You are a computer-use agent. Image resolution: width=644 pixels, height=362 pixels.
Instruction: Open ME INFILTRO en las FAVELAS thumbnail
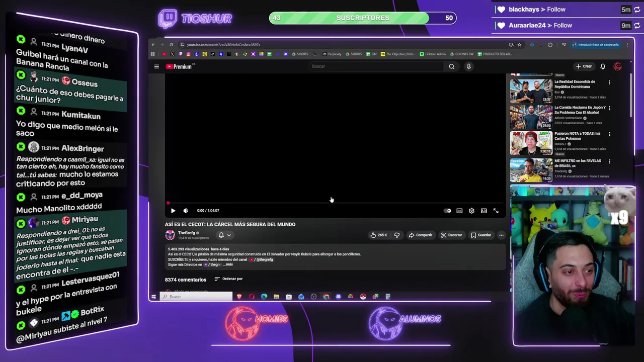(x=531, y=170)
